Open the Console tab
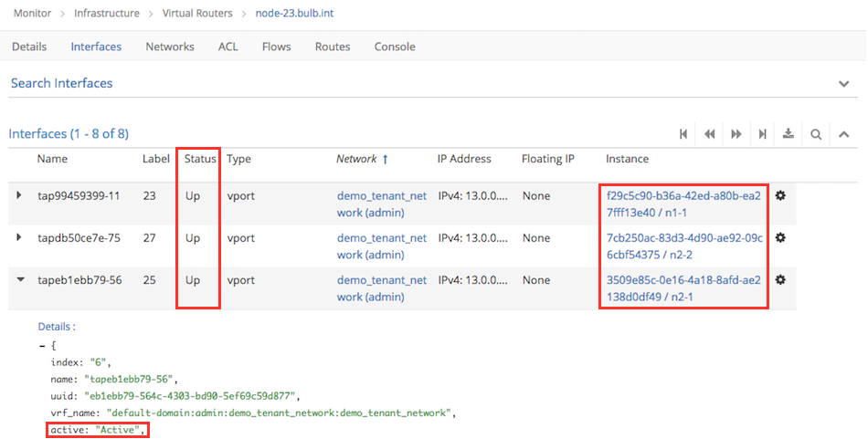This screenshot has height=439, width=868. 395,47
